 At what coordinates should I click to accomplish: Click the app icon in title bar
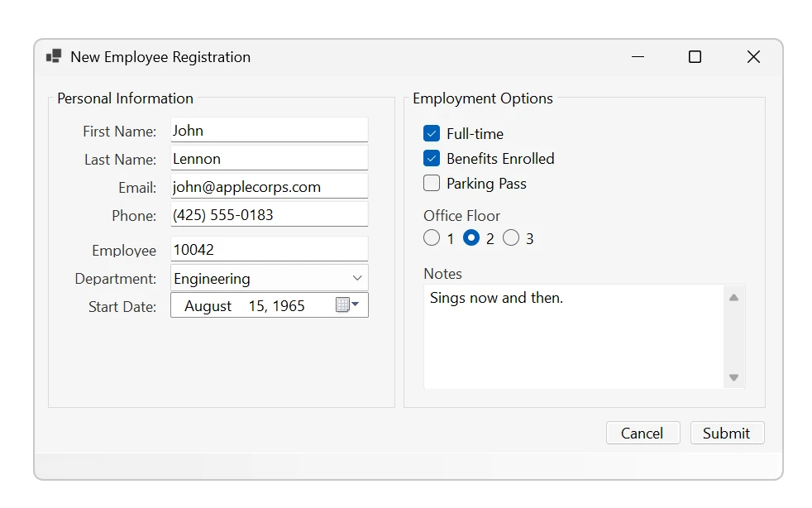tap(54, 56)
